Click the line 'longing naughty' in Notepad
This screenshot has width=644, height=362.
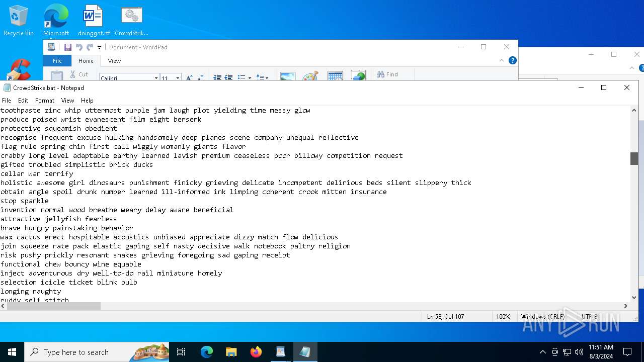click(31, 291)
